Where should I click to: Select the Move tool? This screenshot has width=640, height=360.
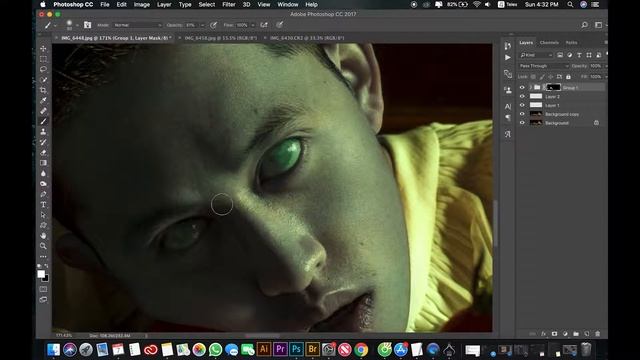(43, 49)
